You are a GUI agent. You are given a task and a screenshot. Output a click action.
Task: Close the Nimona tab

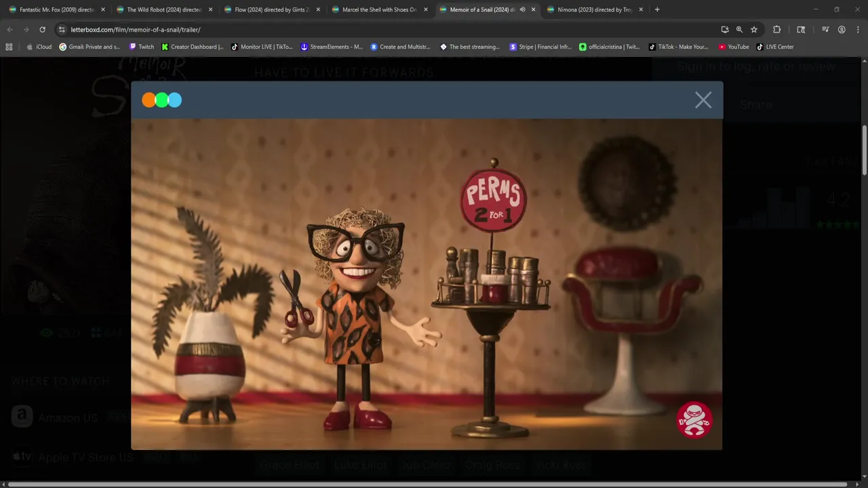(641, 9)
